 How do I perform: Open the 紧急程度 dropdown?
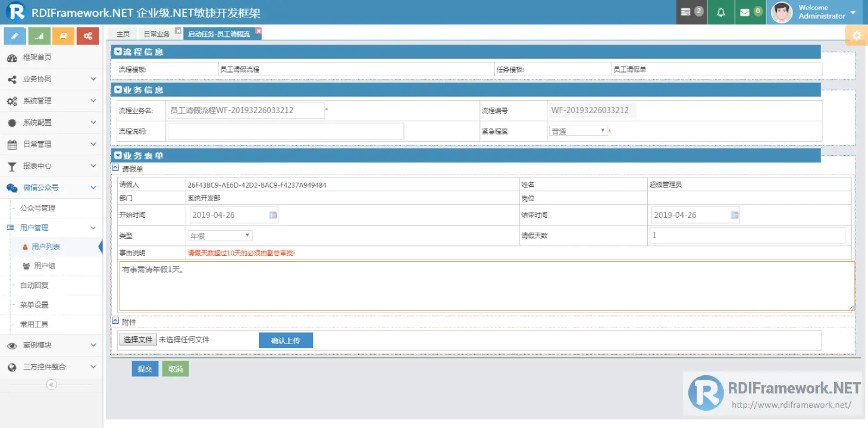[x=578, y=131]
